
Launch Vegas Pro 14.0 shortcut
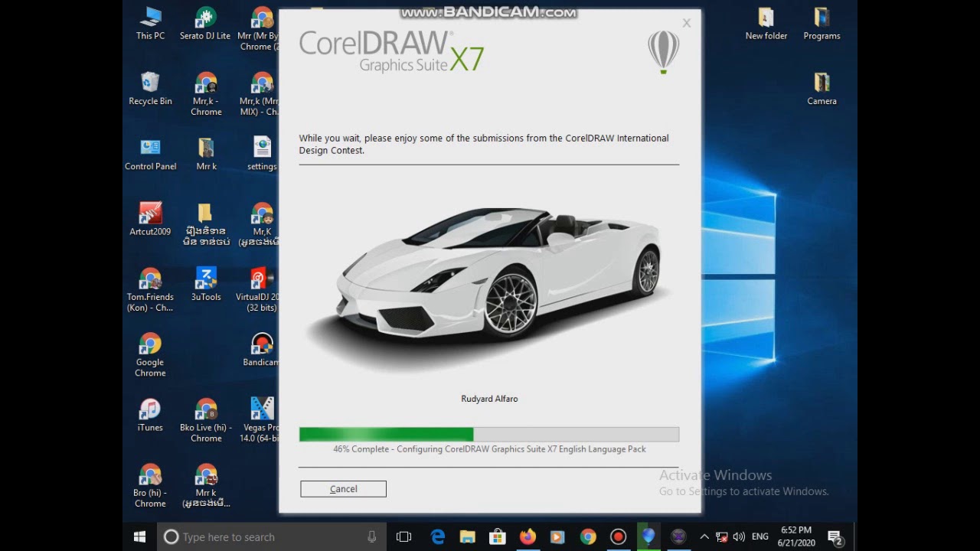click(x=260, y=420)
